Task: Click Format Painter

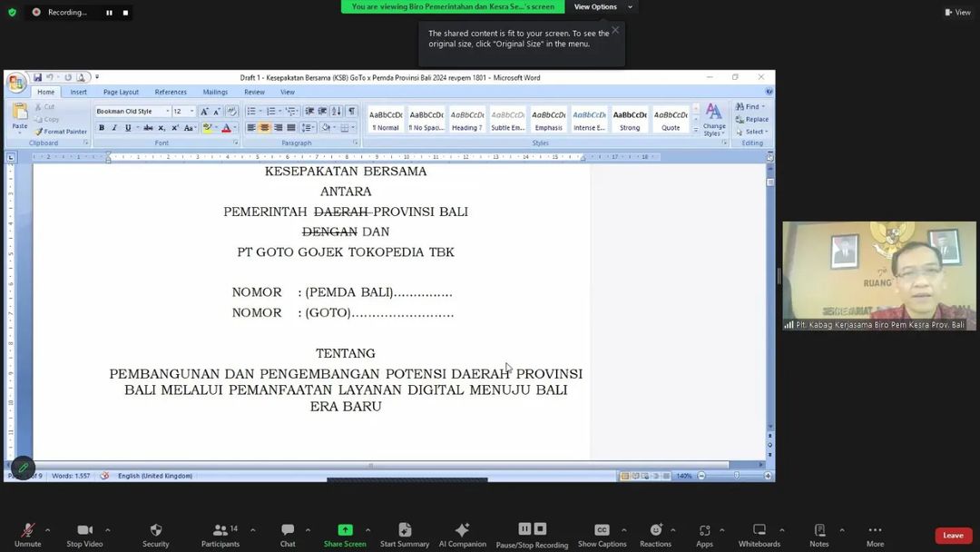Action: click(x=62, y=132)
